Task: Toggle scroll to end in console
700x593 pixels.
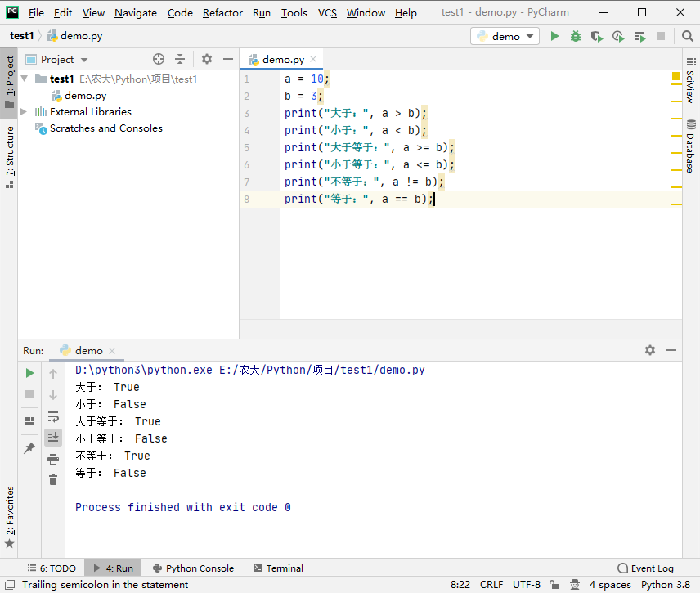Action: 53,438
